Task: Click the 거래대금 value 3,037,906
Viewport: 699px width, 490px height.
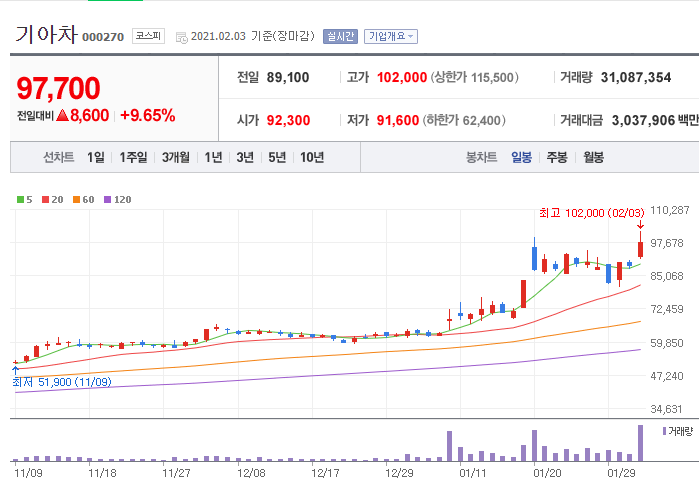Action: click(x=643, y=120)
